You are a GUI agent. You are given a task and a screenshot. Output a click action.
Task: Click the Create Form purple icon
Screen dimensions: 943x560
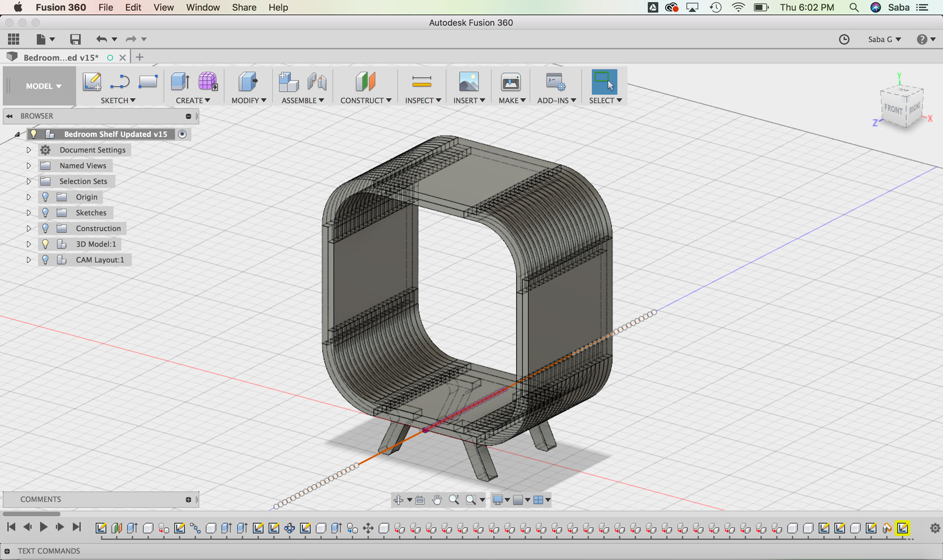click(208, 81)
